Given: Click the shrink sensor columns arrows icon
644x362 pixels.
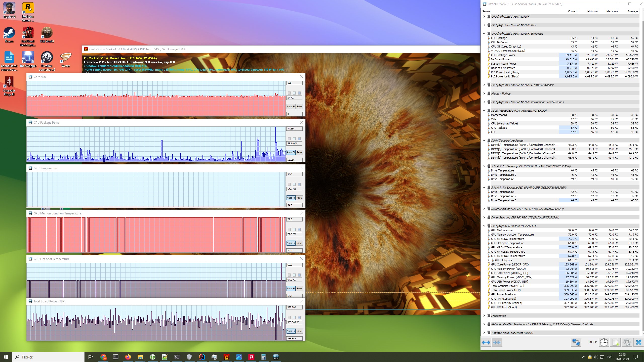Looking at the screenshot, I should (497, 342).
